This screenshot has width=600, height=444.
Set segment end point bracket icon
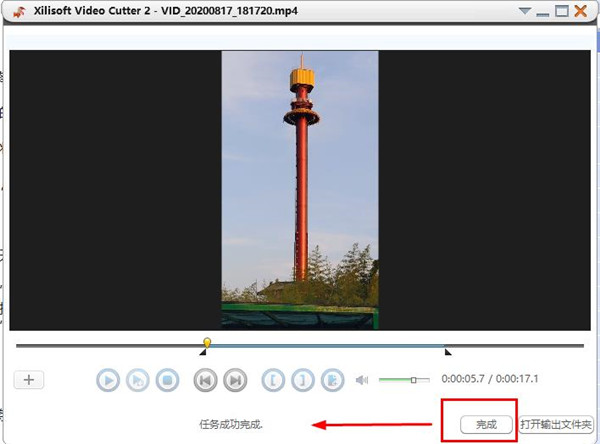[x=303, y=380]
